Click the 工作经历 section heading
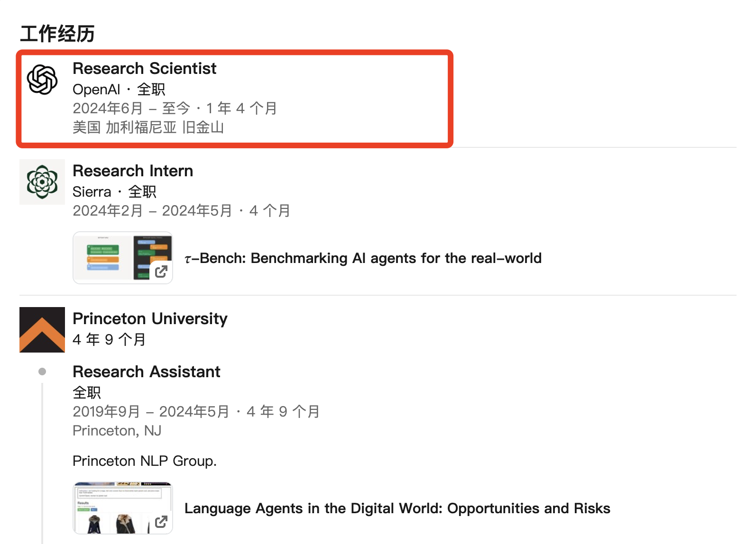756x544 pixels. point(57,34)
